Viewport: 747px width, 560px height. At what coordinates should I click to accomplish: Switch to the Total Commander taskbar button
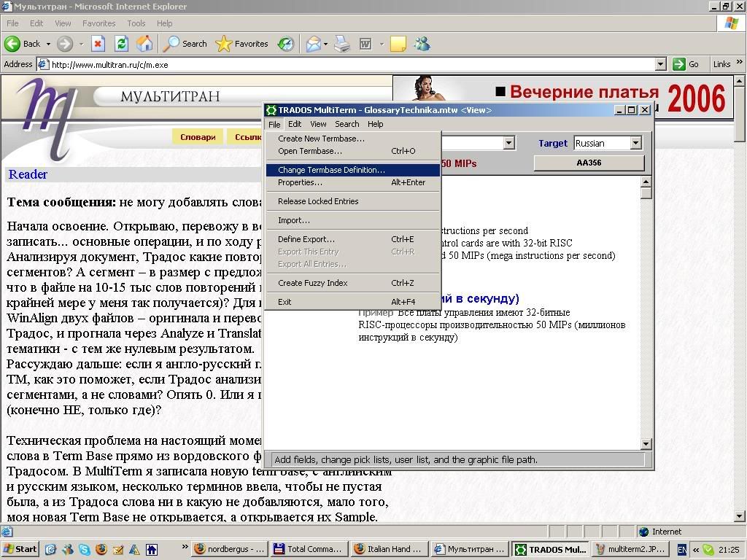point(309,549)
